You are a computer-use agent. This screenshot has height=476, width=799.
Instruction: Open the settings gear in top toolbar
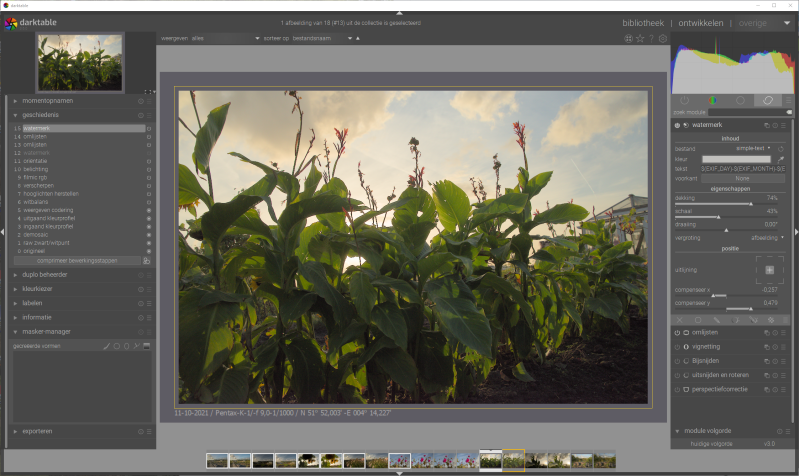click(663, 39)
